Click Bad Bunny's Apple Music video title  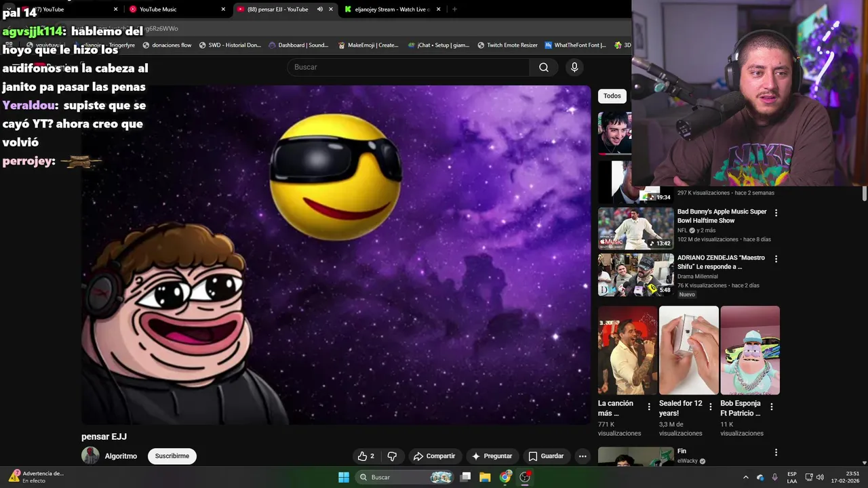(x=722, y=216)
